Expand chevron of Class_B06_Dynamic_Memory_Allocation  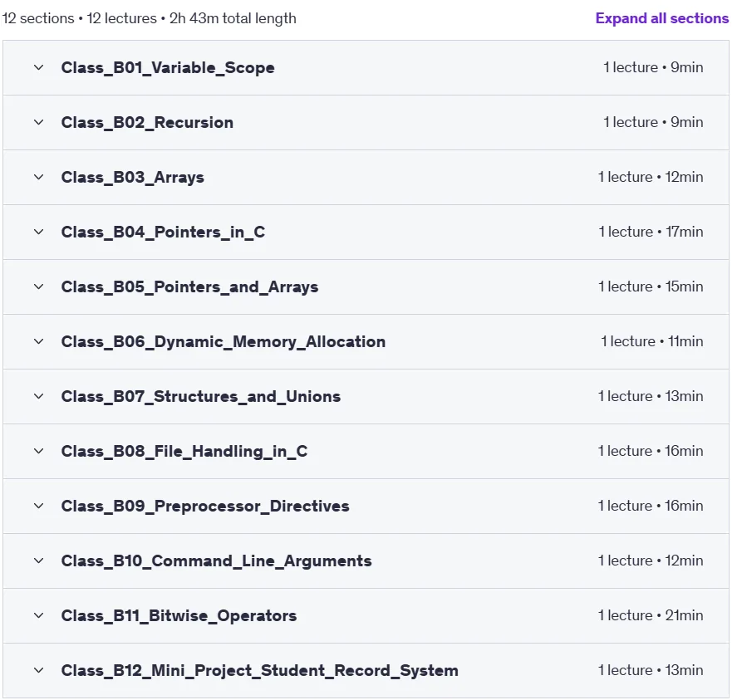pyautogui.click(x=39, y=341)
